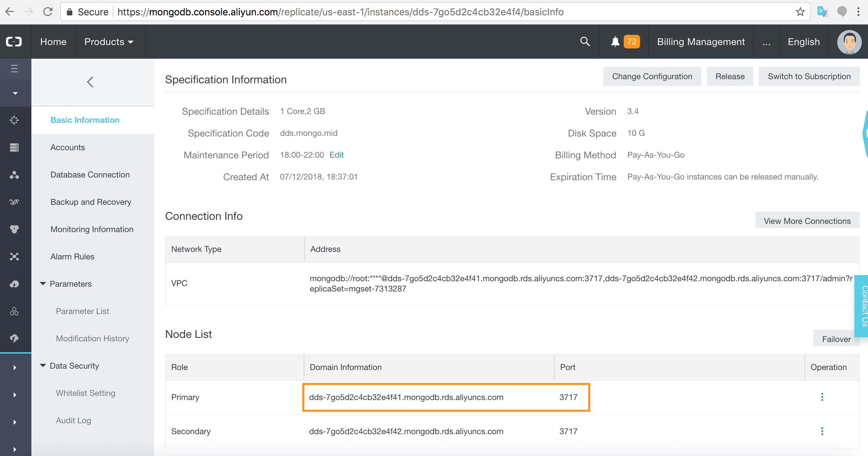868x456 pixels.
Task: Click the Chrome profile circle icon
Action: [842, 12]
